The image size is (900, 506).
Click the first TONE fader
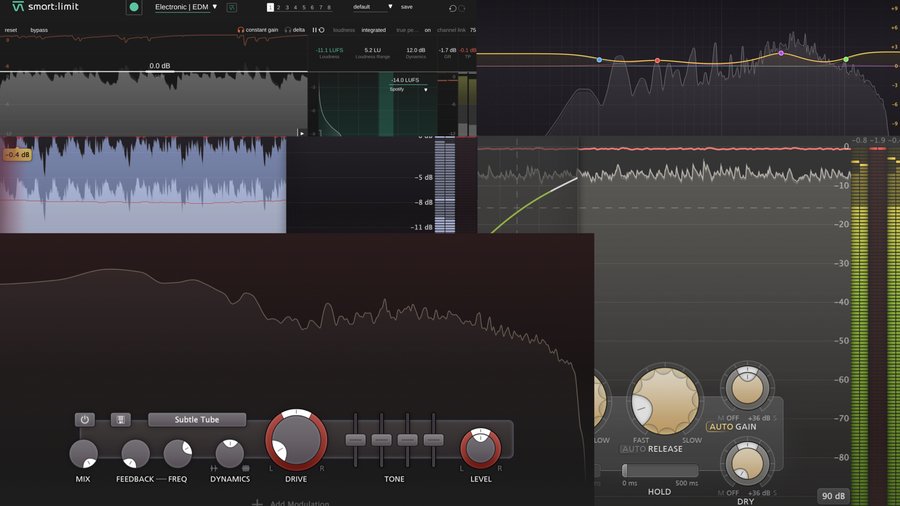click(x=355, y=440)
